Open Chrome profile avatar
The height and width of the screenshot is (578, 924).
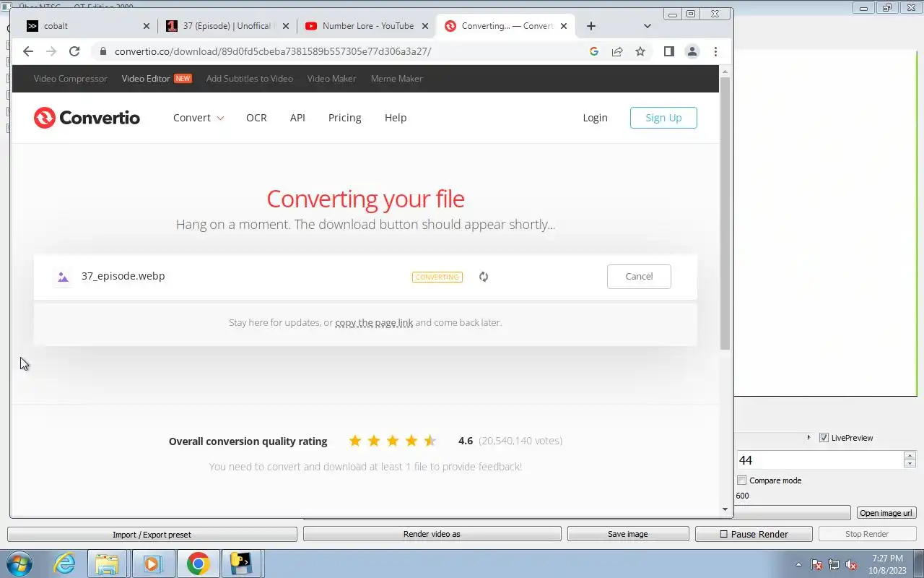tap(692, 51)
